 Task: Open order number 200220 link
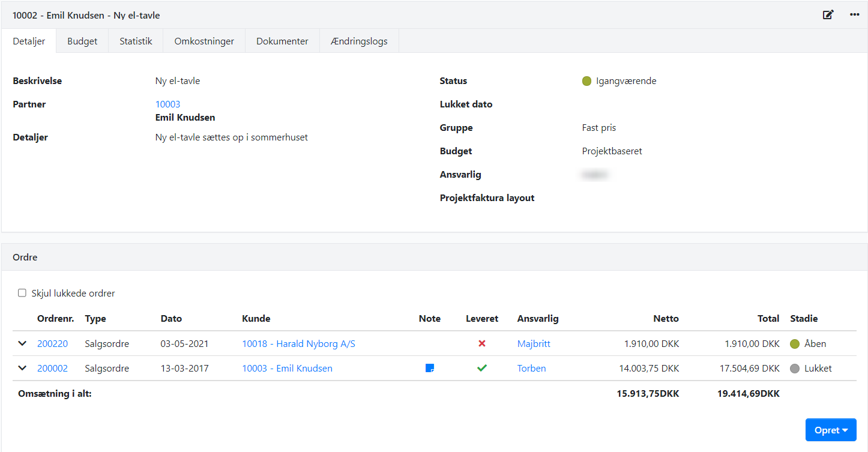pyautogui.click(x=52, y=344)
